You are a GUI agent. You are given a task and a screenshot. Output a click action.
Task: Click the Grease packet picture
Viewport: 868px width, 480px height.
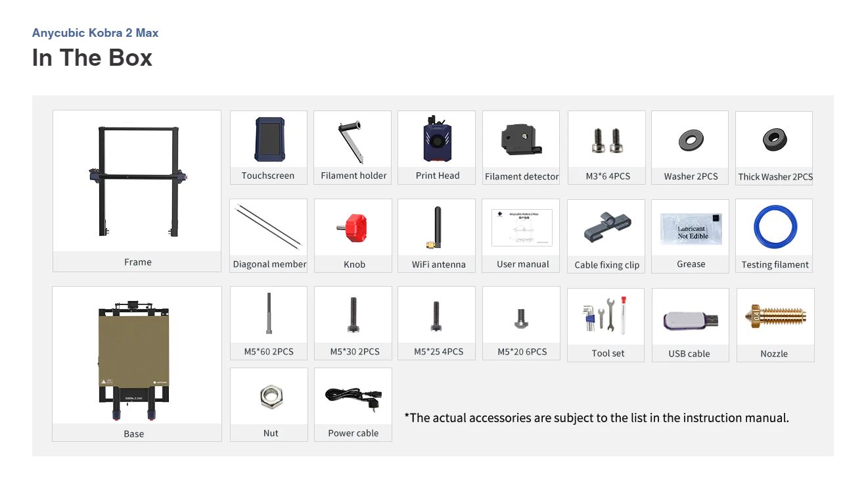pos(691,229)
